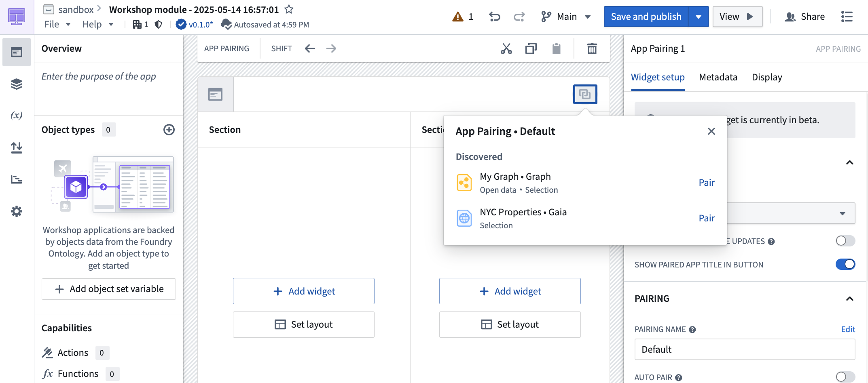
Task: Open the Help menu
Action: [97, 24]
